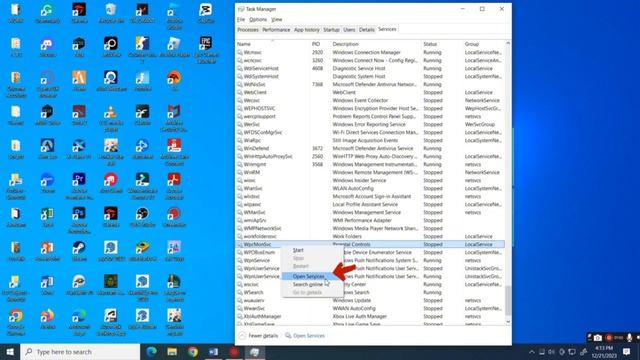Open Microsoft Edge from the taskbar

pos(151,352)
